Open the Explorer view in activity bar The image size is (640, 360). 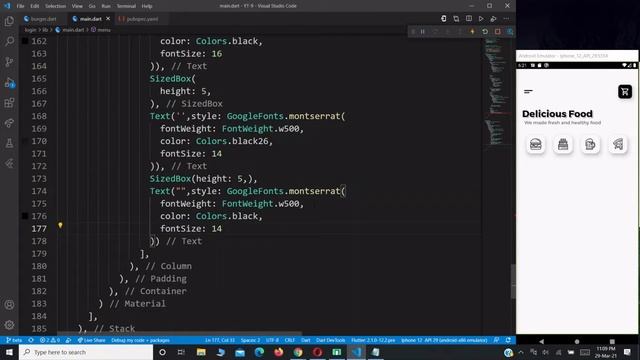[x=9, y=21]
